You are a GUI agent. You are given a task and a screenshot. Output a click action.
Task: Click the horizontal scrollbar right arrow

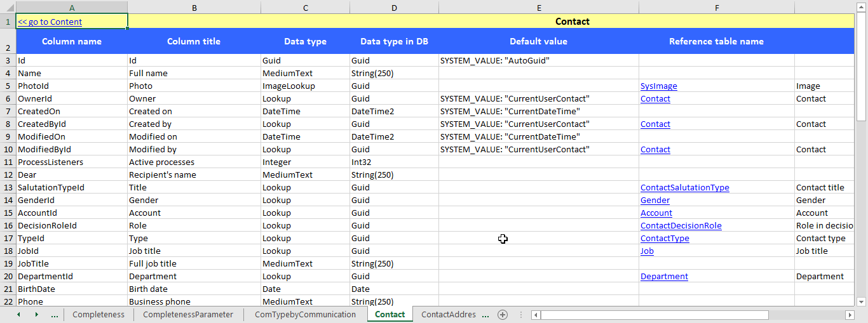coord(850,315)
